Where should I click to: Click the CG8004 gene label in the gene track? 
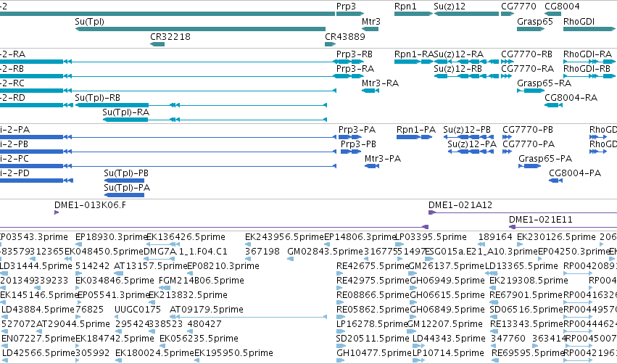[562, 7]
